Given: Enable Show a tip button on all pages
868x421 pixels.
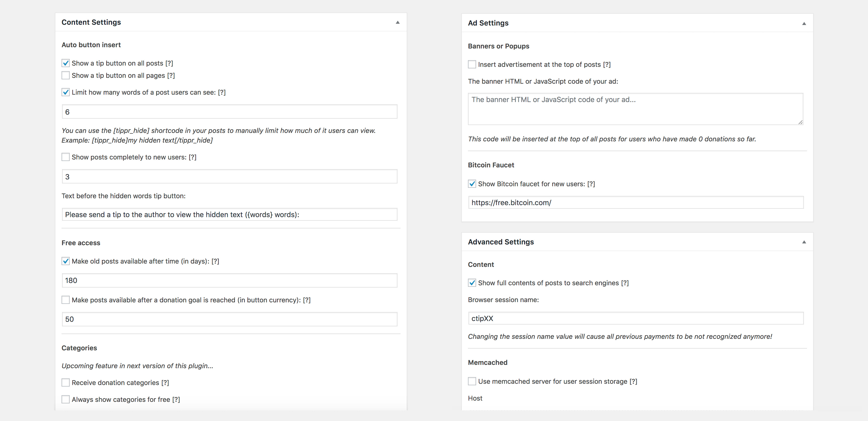Looking at the screenshot, I should 66,75.
